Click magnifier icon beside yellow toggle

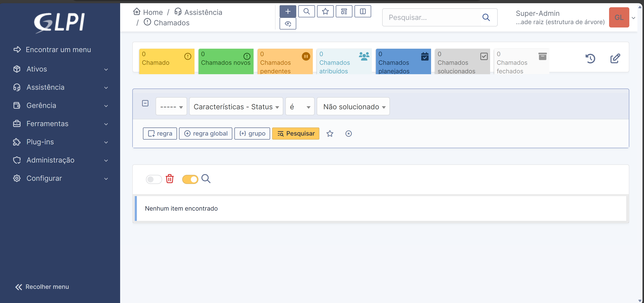pos(206,179)
